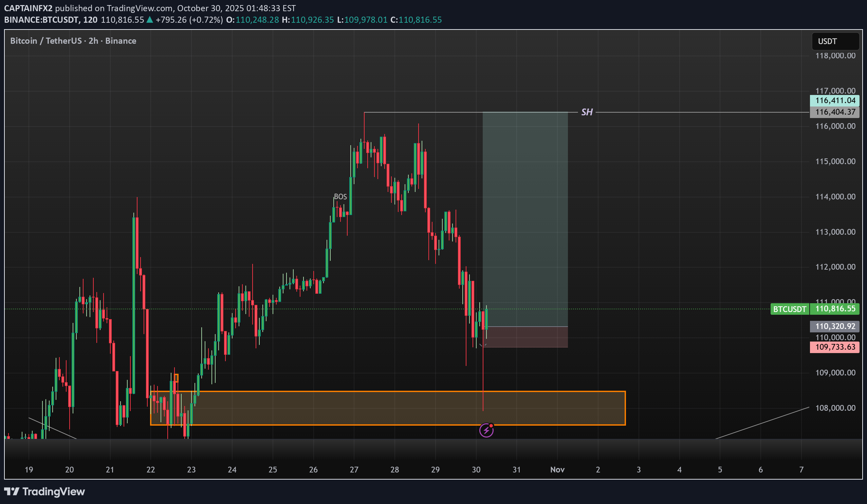Click the Bitcoin / TetherUS · 2h · Binance header
Viewport: 867px width, 504px height.
(73, 40)
